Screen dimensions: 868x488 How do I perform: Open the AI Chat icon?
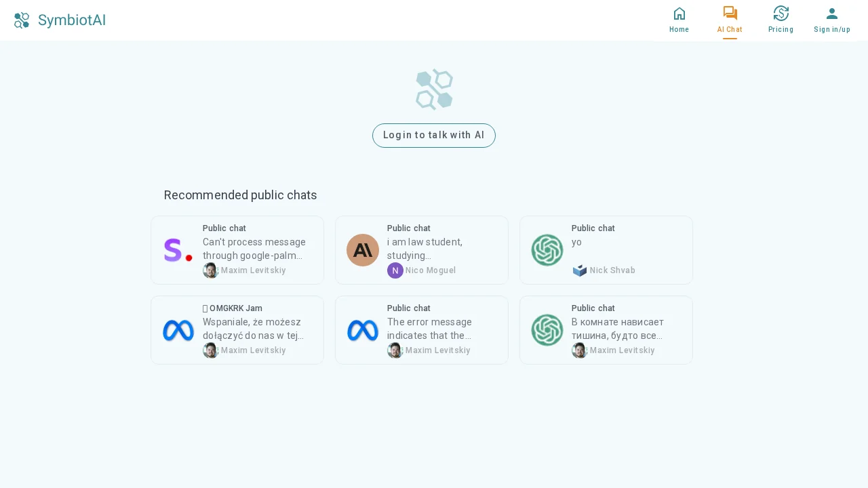point(730,13)
